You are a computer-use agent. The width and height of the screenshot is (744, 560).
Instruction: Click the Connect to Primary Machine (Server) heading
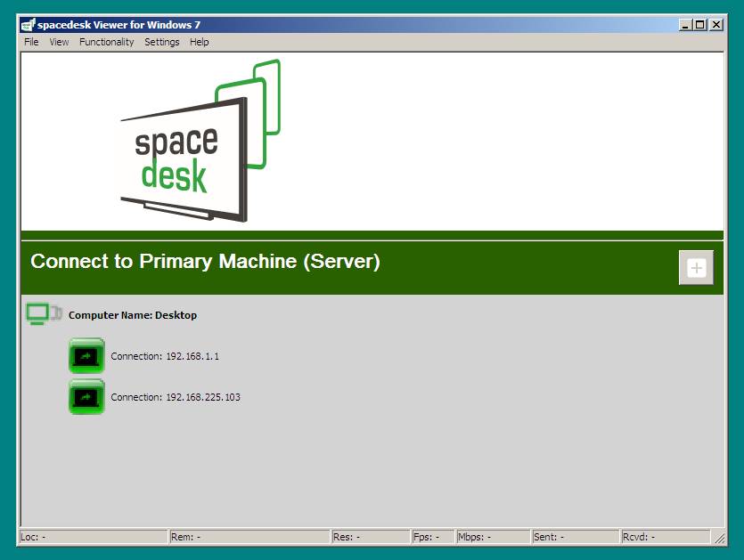tap(206, 261)
